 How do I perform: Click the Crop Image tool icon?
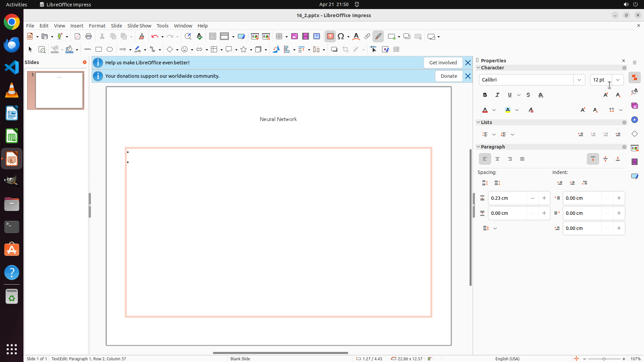point(345,50)
